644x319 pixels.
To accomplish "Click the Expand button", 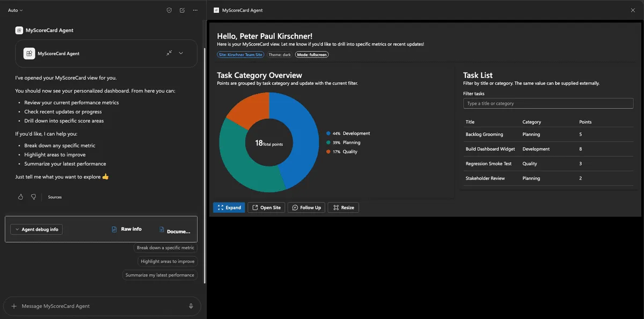I will [229, 207].
